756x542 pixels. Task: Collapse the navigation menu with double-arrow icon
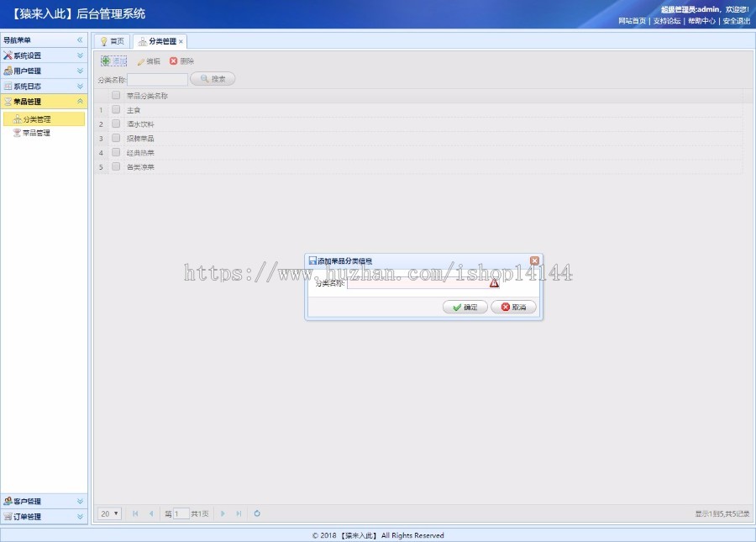pyautogui.click(x=80, y=40)
